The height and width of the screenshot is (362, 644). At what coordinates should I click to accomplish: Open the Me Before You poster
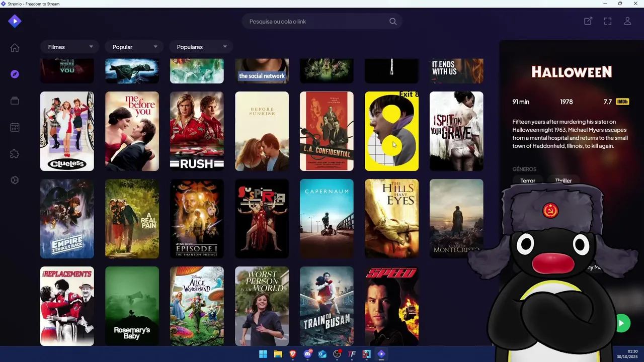tap(132, 131)
